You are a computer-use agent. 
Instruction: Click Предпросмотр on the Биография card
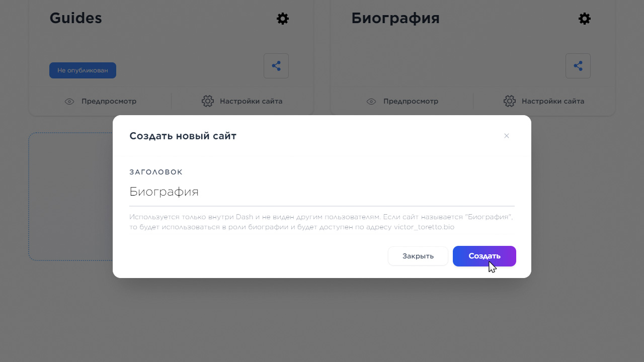[x=411, y=101]
